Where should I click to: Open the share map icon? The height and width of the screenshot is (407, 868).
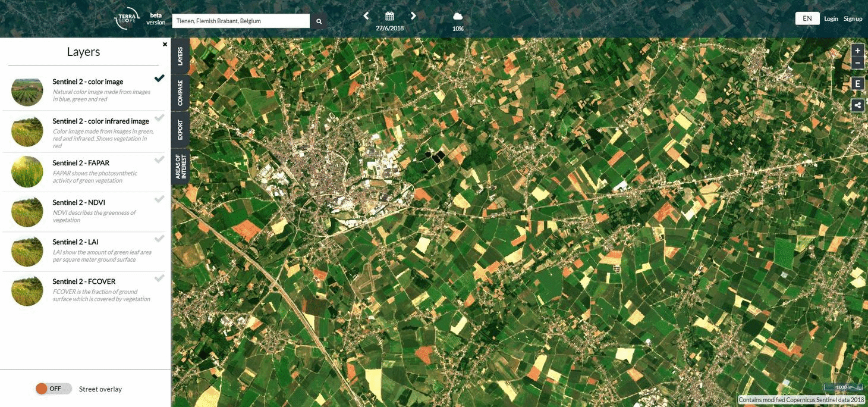pyautogui.click(x=857, y=105)
